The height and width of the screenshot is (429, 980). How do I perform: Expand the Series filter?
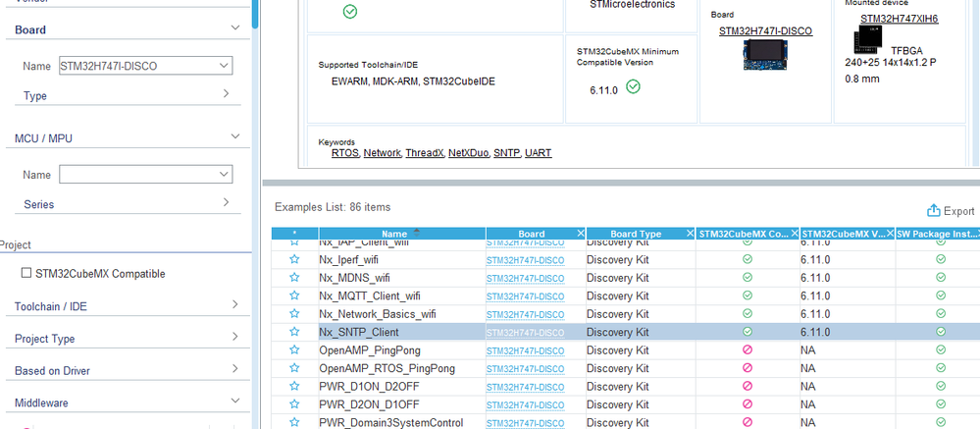tap(227, 202)
